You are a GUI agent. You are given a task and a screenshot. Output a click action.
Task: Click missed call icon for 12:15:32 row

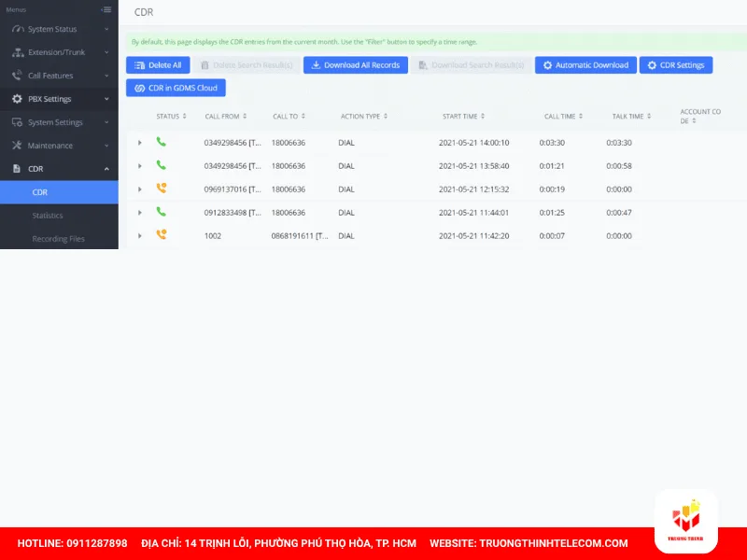point(162,189)
